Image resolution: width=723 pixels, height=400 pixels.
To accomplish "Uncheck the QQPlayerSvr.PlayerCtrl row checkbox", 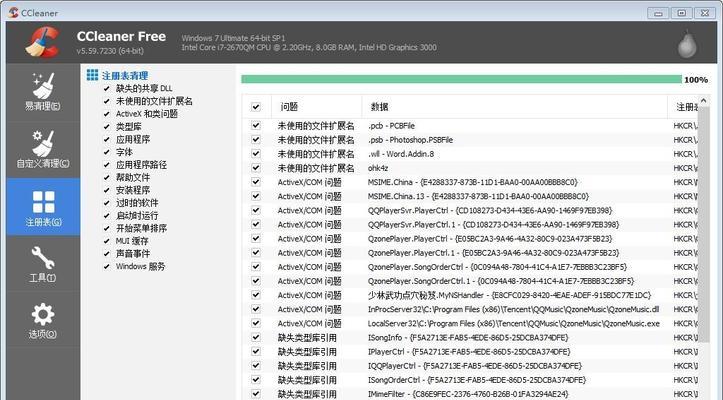I will (256, 210).
